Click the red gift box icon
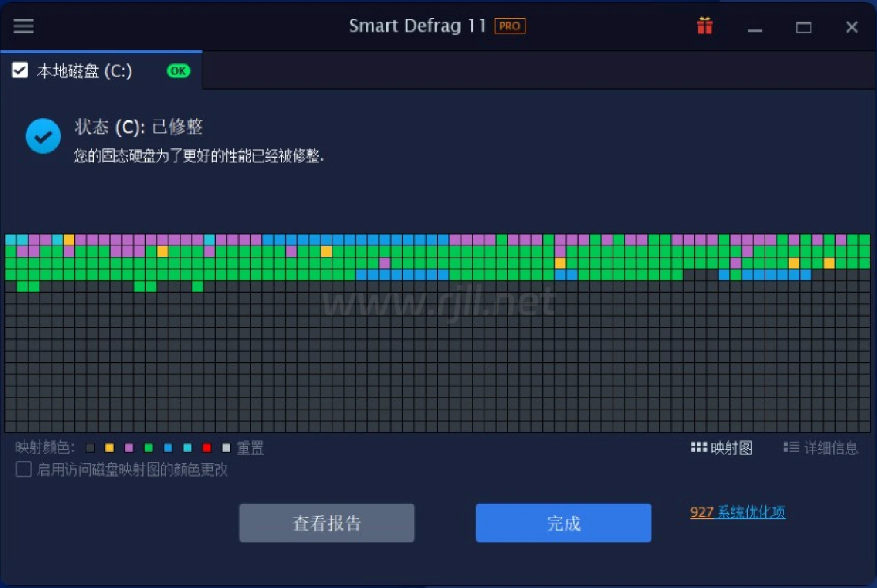 pyautogui.click(x=704, y=26)
